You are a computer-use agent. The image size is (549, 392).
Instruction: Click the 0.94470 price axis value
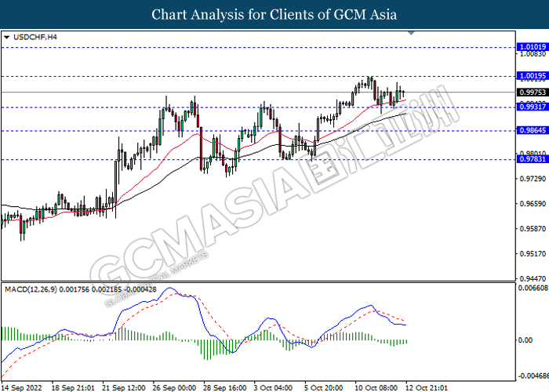coord(533,278)
